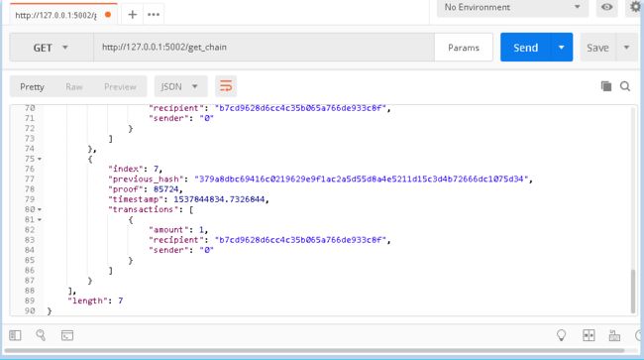Open a new request tab with plus icon
Viewport: 644px width, 360px height.
coord(132,15)
